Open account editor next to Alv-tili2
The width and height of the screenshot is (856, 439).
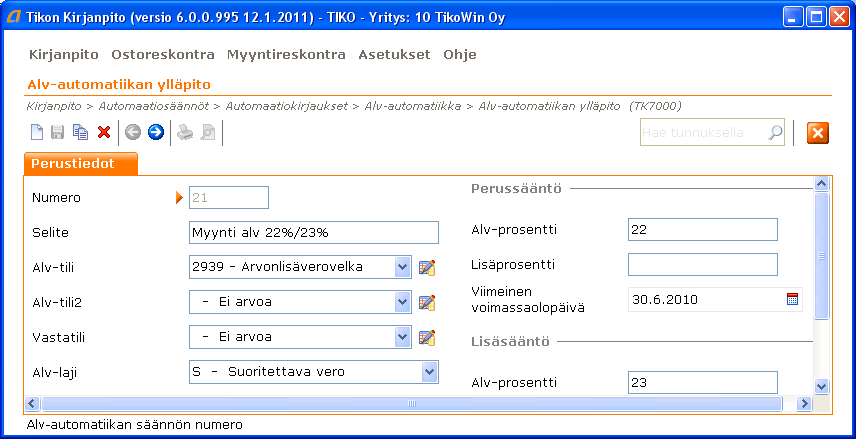427,302
